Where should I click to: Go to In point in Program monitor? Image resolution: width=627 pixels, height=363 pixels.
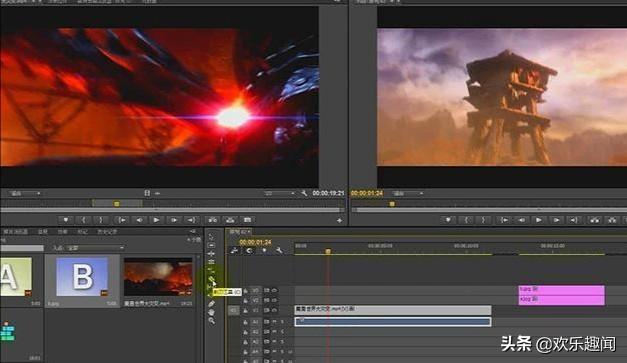pos(504,220)
